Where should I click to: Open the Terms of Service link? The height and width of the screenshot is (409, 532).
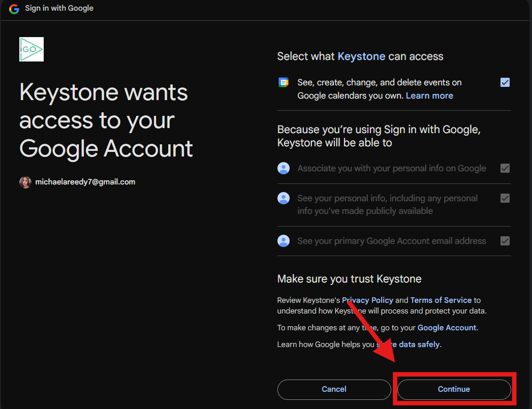441,300
